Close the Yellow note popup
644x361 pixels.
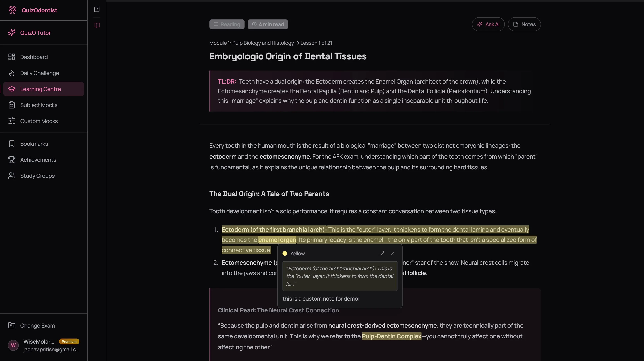click(x=393, y=253)
